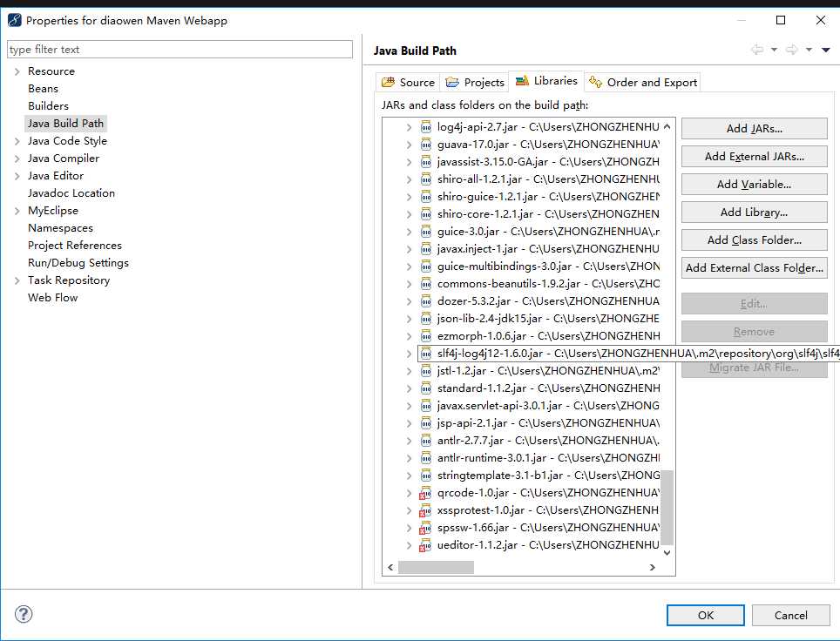The width and height of the screenshot is (840, 641).
Task: Click the jar icon beside javax.inject-1.jar
Action: [x=426, y=249]
